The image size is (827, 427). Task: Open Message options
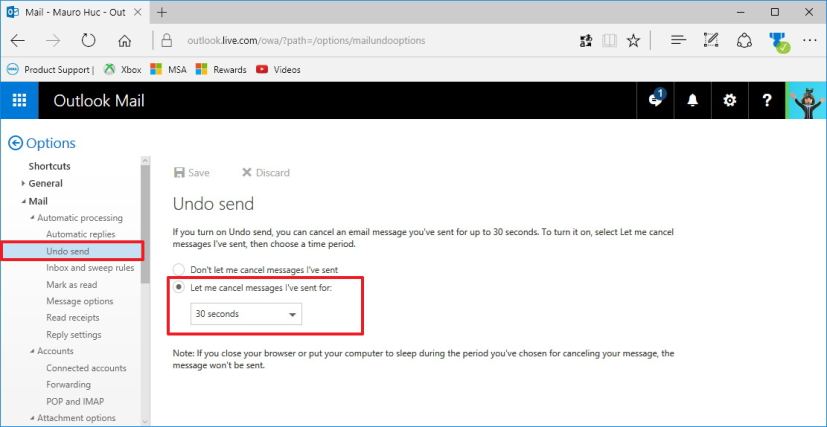click(80, 301)
